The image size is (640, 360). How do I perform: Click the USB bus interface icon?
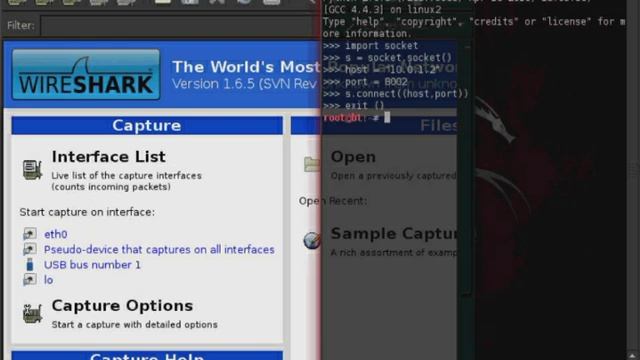pos(30,264)
